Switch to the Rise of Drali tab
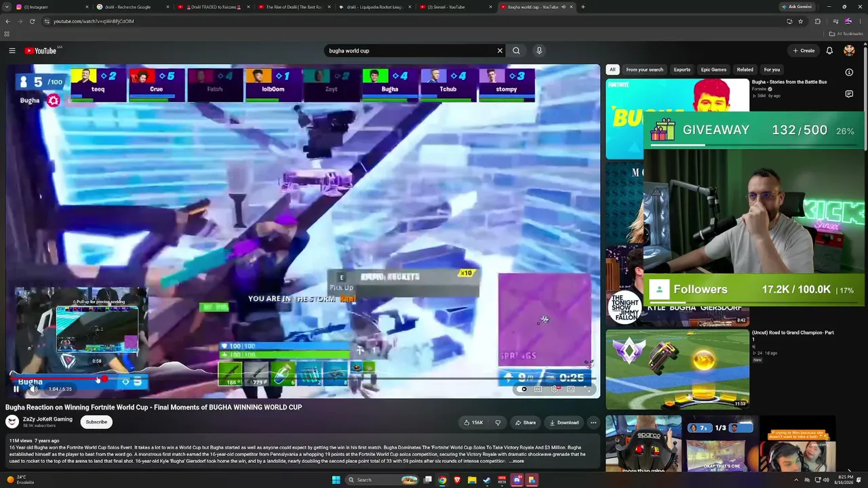Image resolution: width=868 pixels, height=488 pixels. [x=296, y=7]
